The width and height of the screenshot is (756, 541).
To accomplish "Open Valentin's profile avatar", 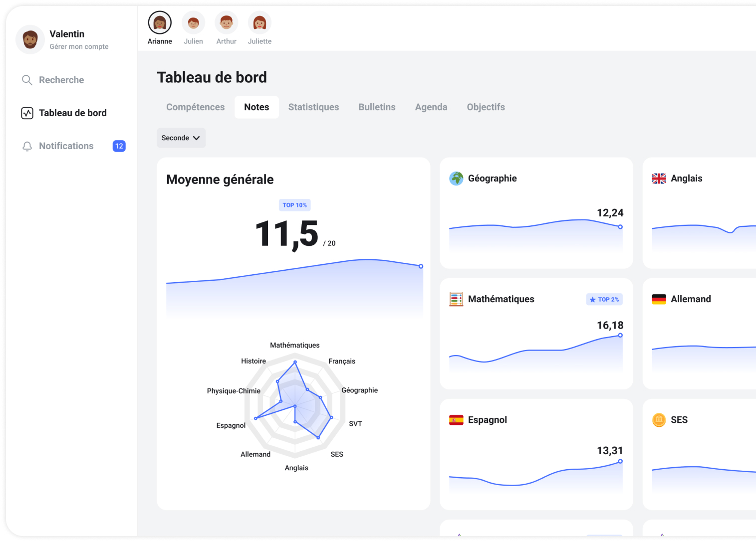I will coord(30,39).
